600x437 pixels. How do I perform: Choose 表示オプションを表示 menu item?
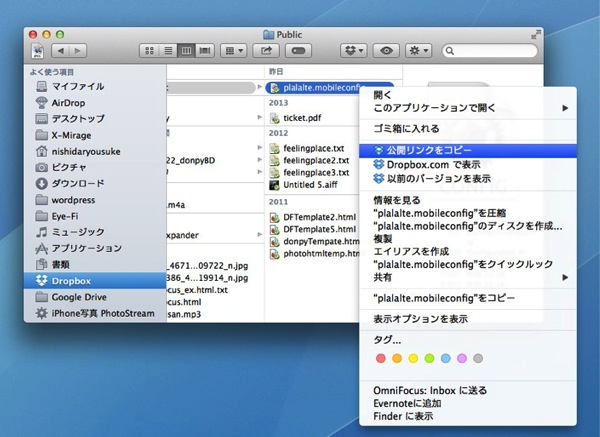(468, 319)
